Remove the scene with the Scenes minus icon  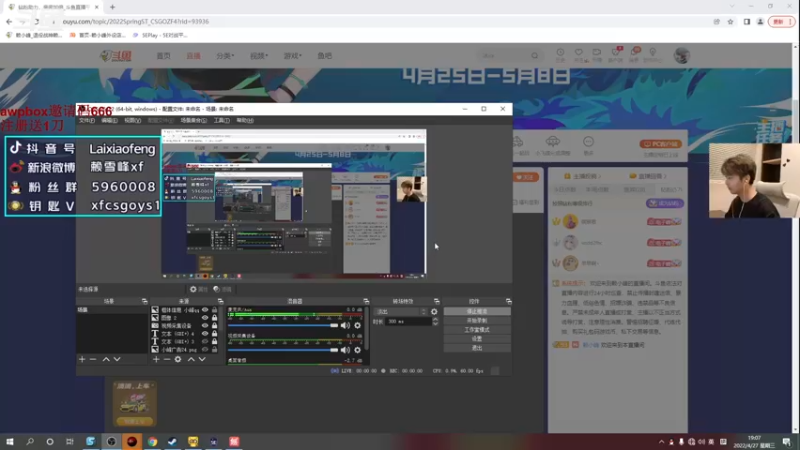(93, 359)
